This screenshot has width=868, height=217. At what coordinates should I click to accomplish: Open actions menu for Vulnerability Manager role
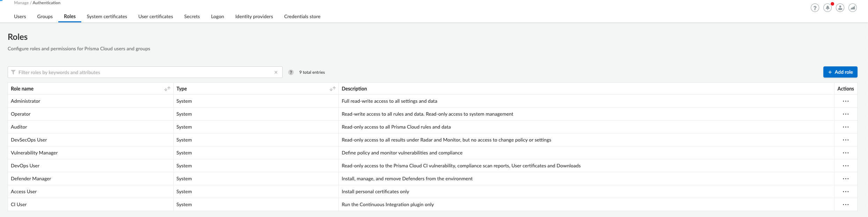click(846, 153)
